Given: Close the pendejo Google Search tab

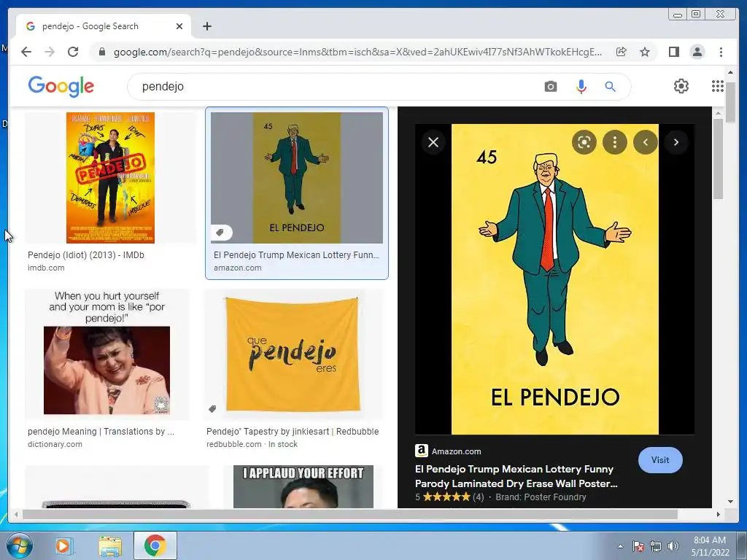Looking at the screenshot, I should [179, 26].
